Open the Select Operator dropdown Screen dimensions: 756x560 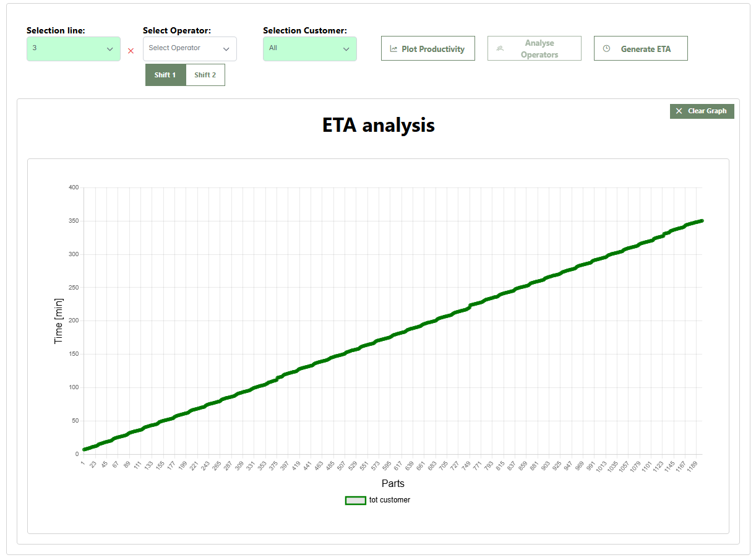(183, 49)
